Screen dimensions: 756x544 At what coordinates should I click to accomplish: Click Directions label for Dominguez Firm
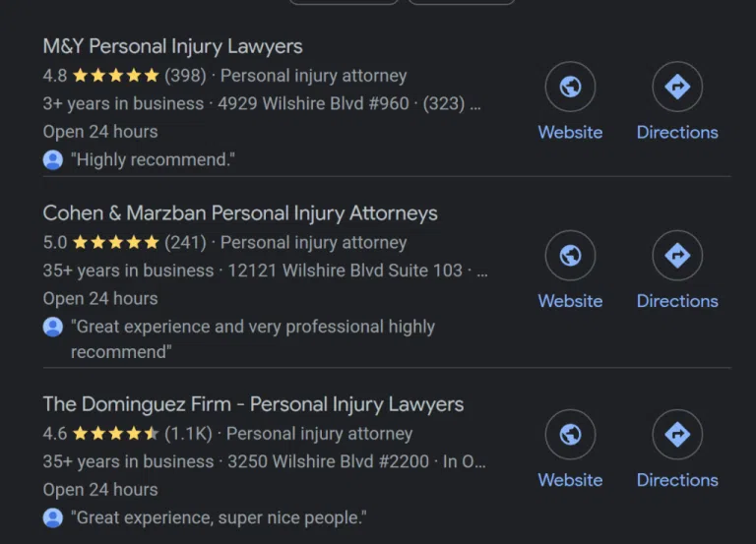677,480
